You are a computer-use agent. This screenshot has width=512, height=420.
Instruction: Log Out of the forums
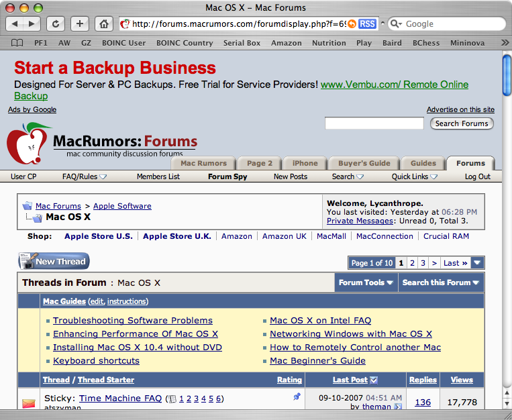478,176
